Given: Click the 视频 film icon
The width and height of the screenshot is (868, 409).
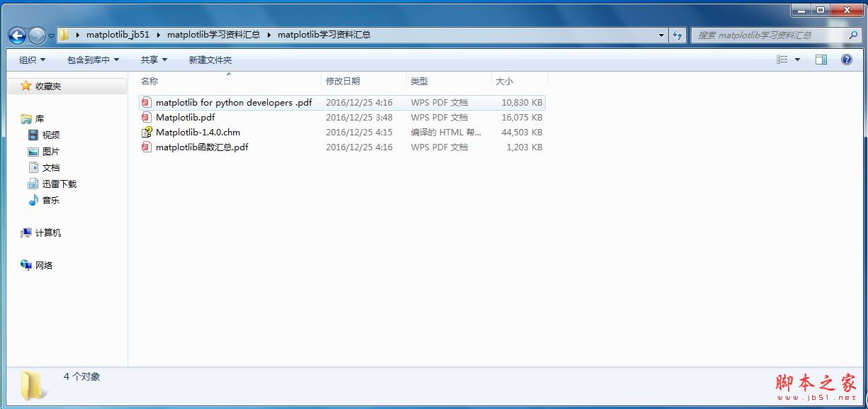Looking at the screenshot, I should (x=33, y=135).
